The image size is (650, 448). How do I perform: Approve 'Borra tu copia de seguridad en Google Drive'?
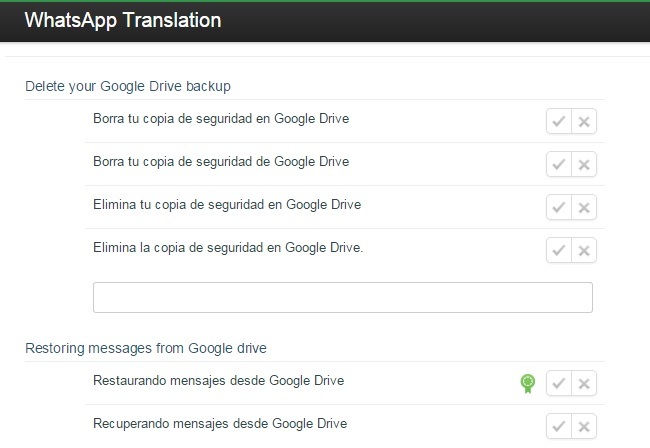click(559, 121)
